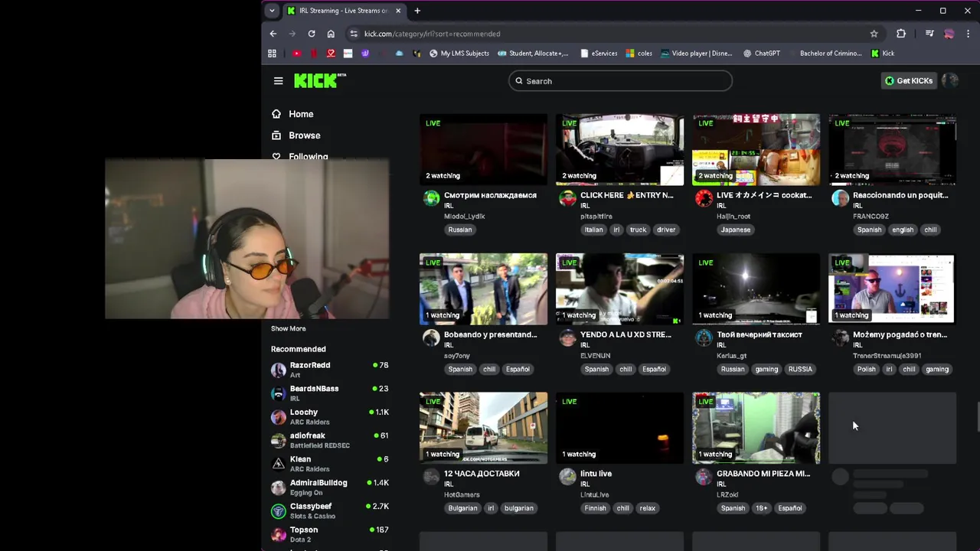Open HotGamers delivery stream thumbnail
The height and width of the screenshot is (551, 980).
(483, 428)
